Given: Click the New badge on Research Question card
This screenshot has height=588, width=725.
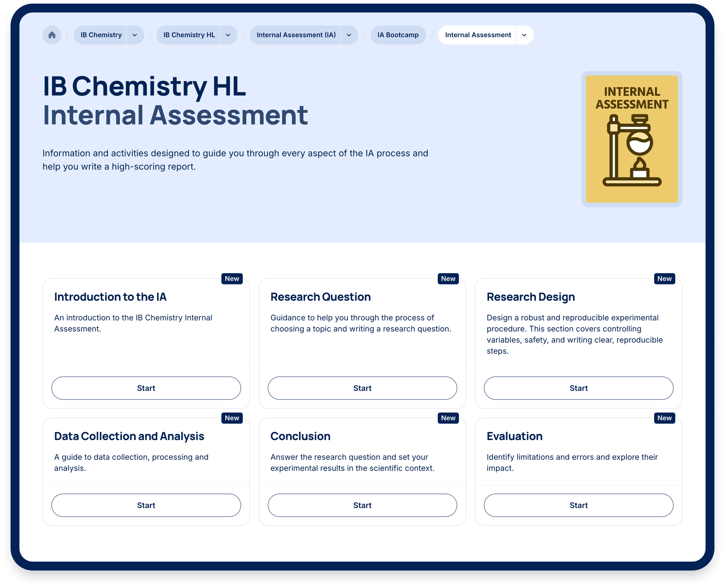Looking at the screenshot, I should tap(448, 279).
